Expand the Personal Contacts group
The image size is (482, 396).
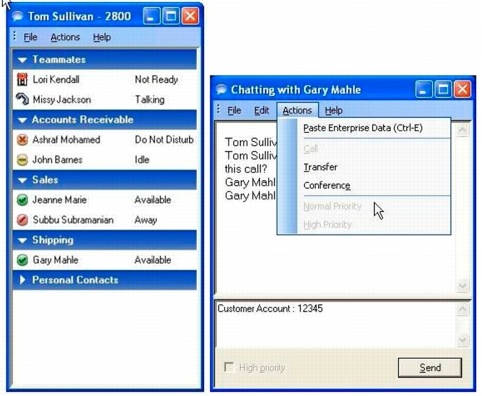point(22,280)
